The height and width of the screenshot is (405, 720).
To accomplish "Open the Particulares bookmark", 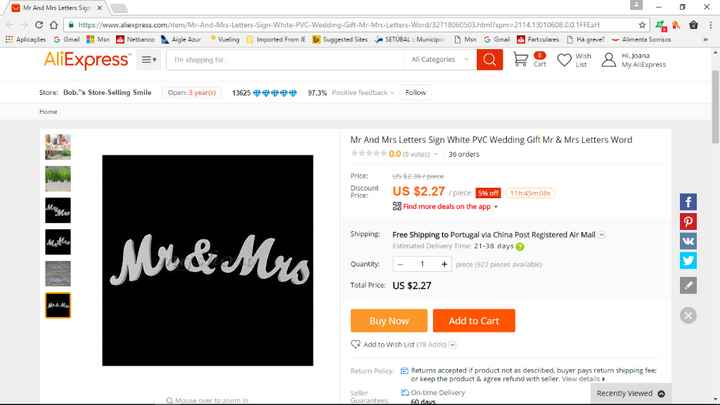I will coord(538,39).
